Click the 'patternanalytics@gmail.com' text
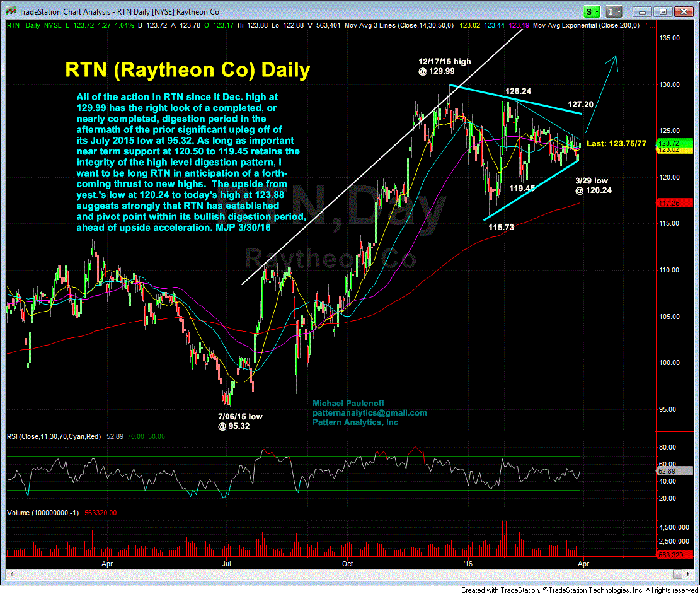 [370, 413]
